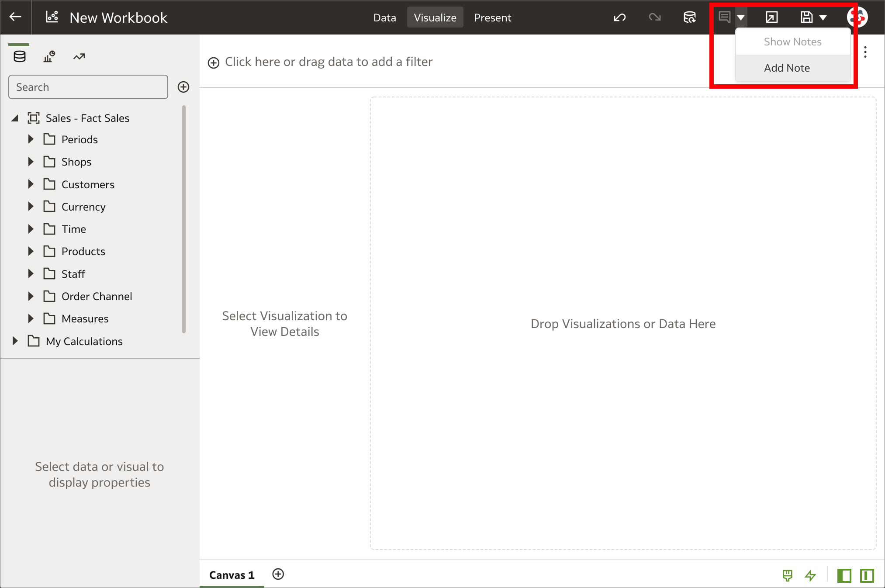This screenshot has width=885, height=588.
Task: Click the save dropdown arrow
Action: (x=823, y=17)
